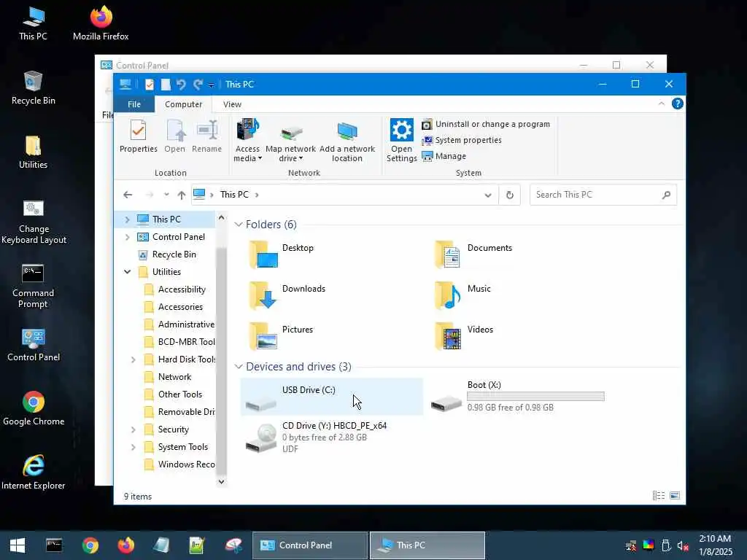Click the Back navigation arrow
The image size is (747, 560).
coord(127,195)
